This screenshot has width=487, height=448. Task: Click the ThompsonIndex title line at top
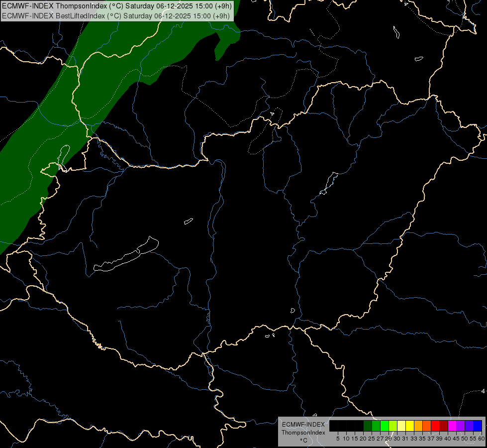117,6
